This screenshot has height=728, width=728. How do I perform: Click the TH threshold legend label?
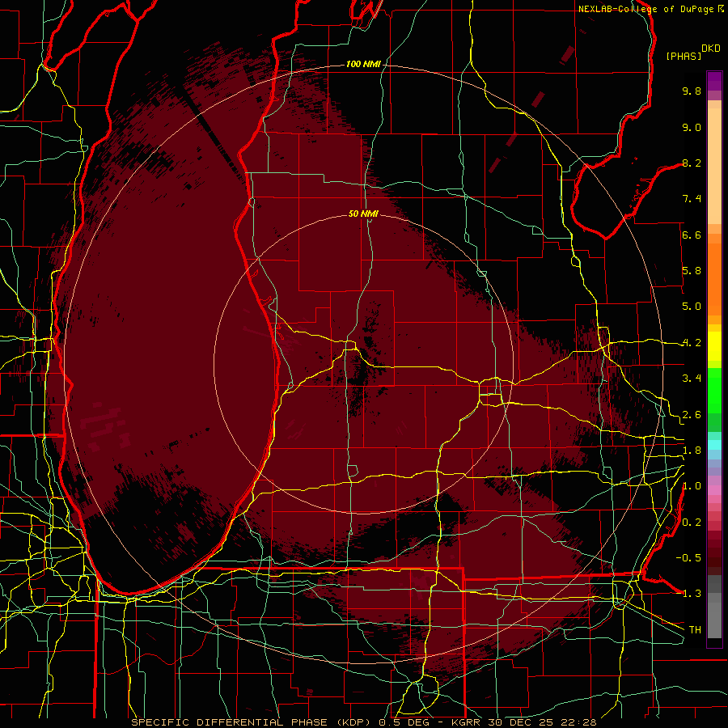[695, 629]
